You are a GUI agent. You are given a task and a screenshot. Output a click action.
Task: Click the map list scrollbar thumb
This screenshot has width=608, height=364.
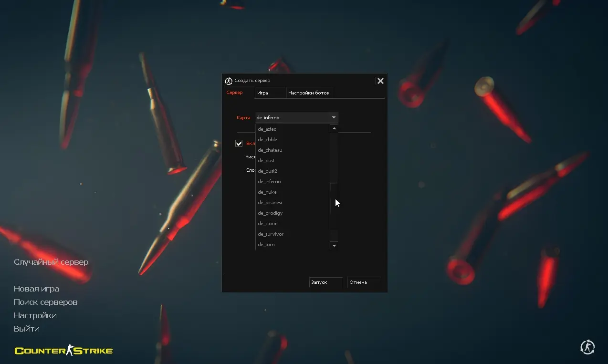click(x=334, y=205)
